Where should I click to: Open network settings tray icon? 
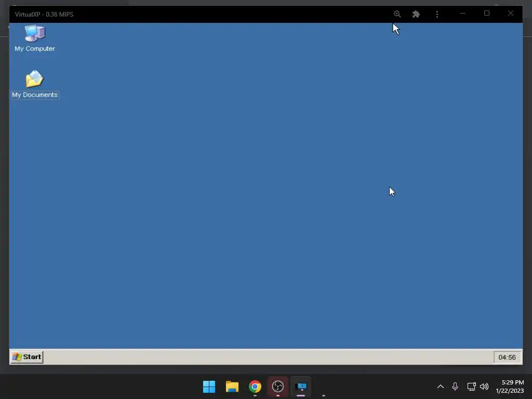point(471,387)
